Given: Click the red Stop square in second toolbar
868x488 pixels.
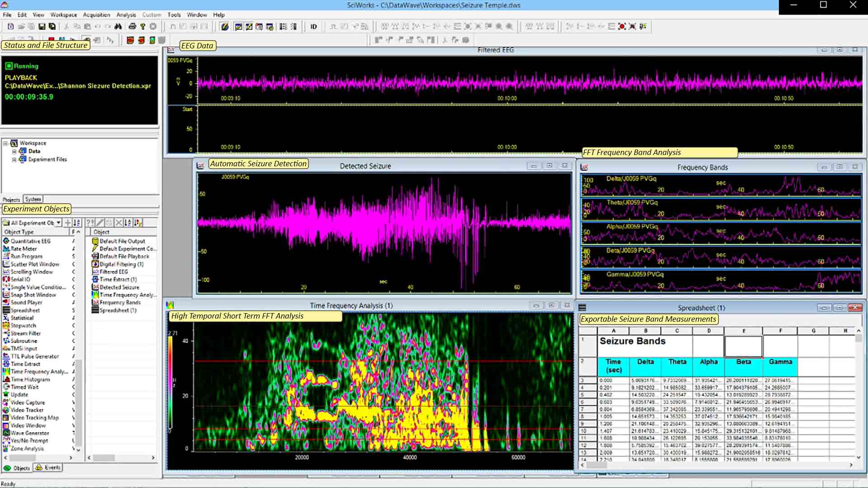Looking at the screenshot, I should tap(51, 40).
